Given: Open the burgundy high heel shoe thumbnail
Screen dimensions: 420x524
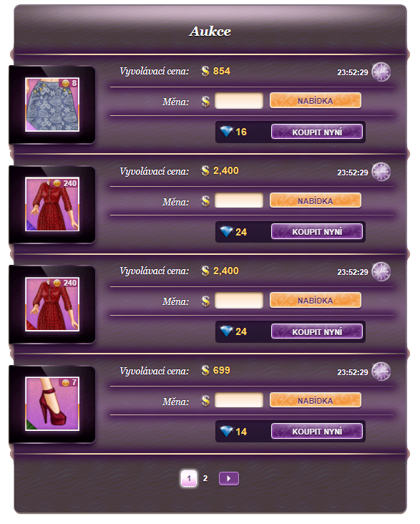Looking at the screenshot, I should [52, 404].
